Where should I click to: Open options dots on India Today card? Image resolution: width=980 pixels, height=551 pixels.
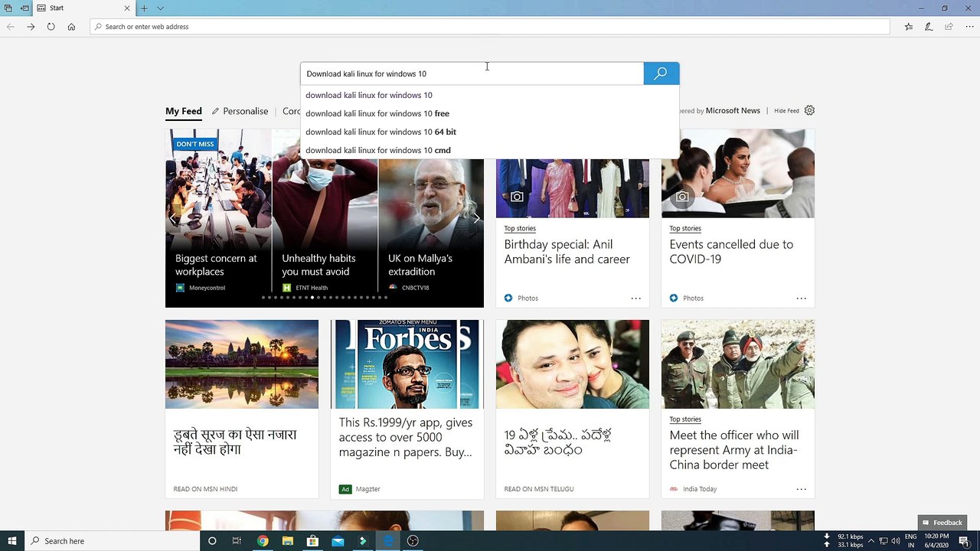[x=801, y=489]
